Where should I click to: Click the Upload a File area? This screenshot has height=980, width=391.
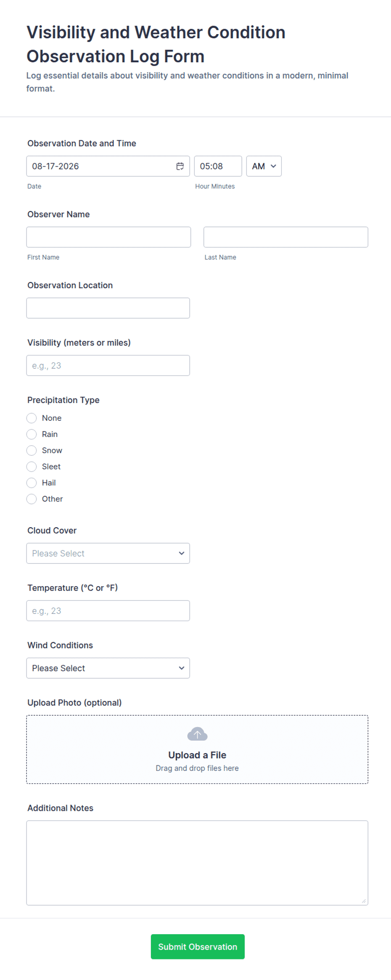[x=197, y=749]
